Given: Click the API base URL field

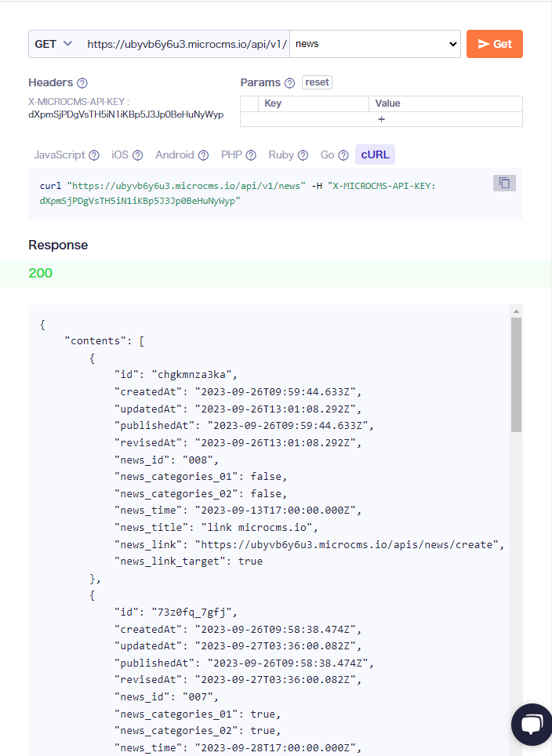Looking at the screenshot, I should (187, 44).
